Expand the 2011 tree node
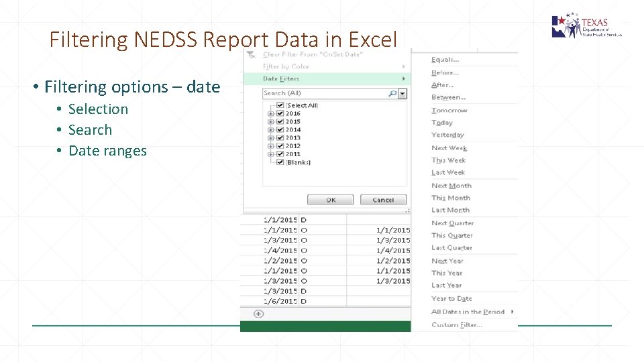This screenshot has height=362, width=644. 270,154
